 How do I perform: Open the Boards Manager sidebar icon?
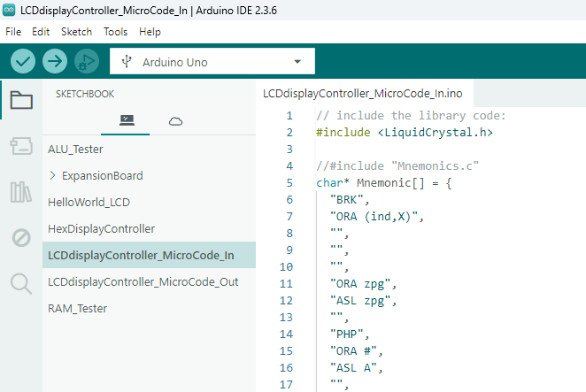click(x=21, y=146)
